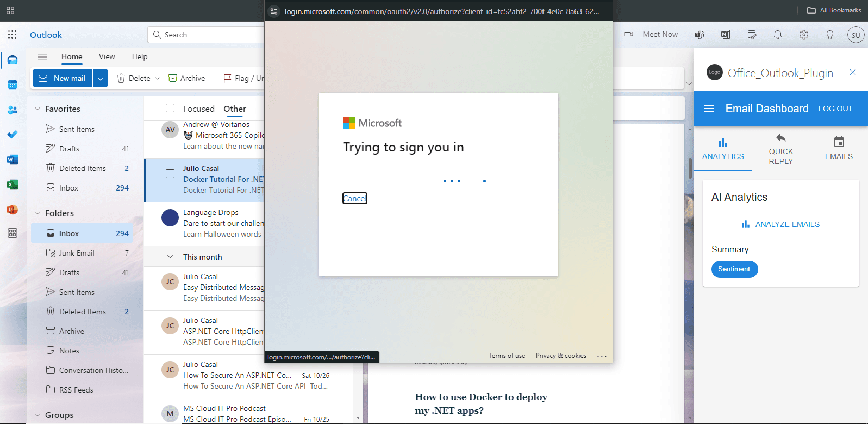Open My Day icon in header

click(x=752, y=35)
